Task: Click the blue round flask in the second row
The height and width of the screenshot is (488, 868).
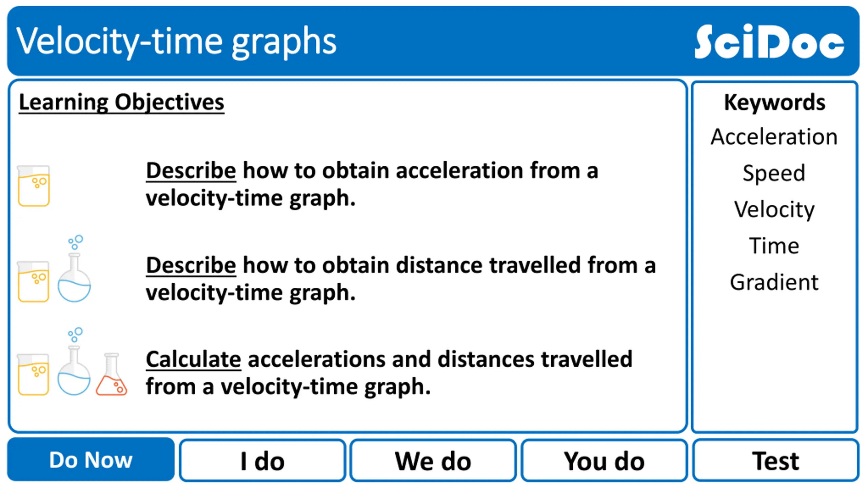Action: click(74, 278)
